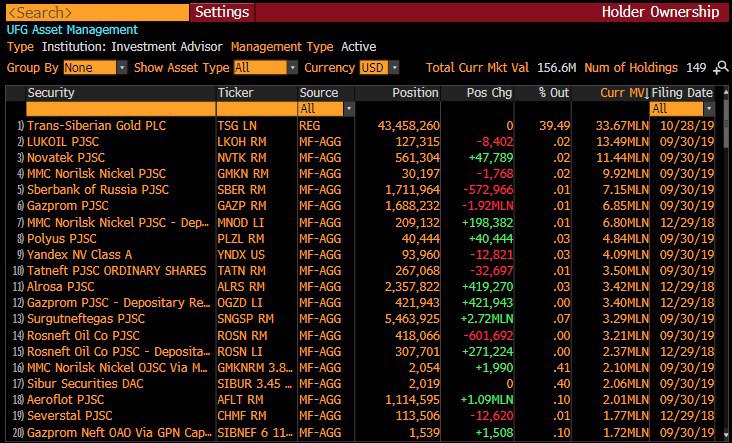Sort by the Ticker column header
732x443 pixels.
(x=236, y=93)
